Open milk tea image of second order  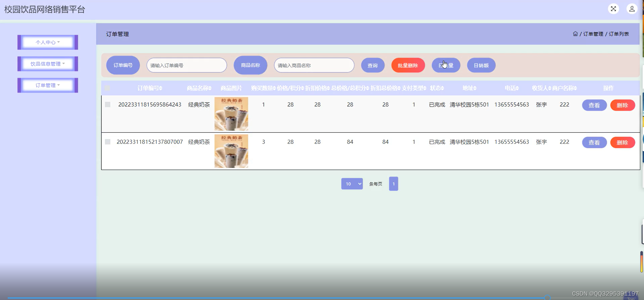coord(231,151)
